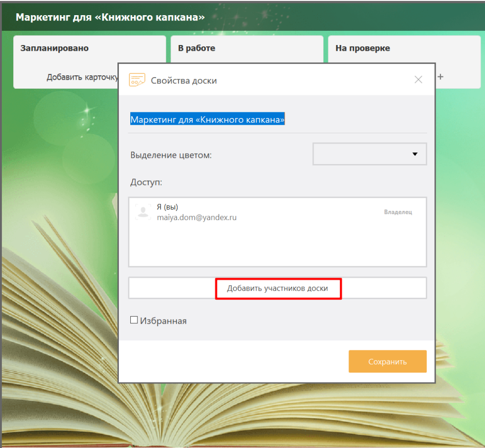Click the В работе column header
This screenshot has height=448, width=485.
[197, 48]
